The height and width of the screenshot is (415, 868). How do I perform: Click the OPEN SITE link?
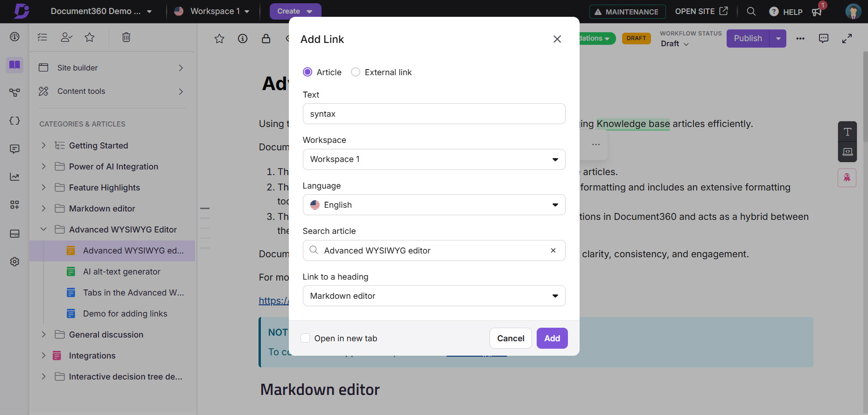[x=701, y=11]
